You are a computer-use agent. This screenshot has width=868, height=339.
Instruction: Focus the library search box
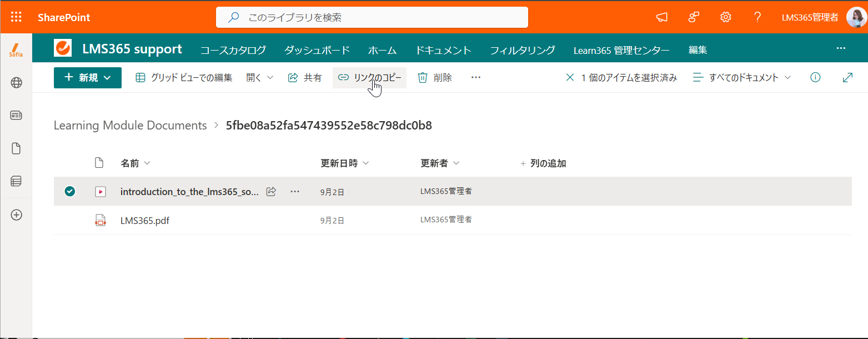pos(372,17)
